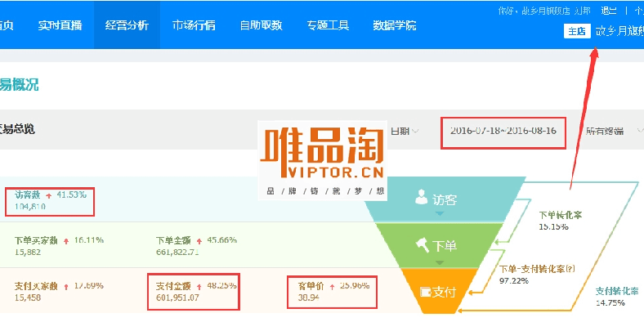Click the 14.75% payment conversion value
This screenshot has height=322, width=644.
pyautogui.click(x=610, y=303)
